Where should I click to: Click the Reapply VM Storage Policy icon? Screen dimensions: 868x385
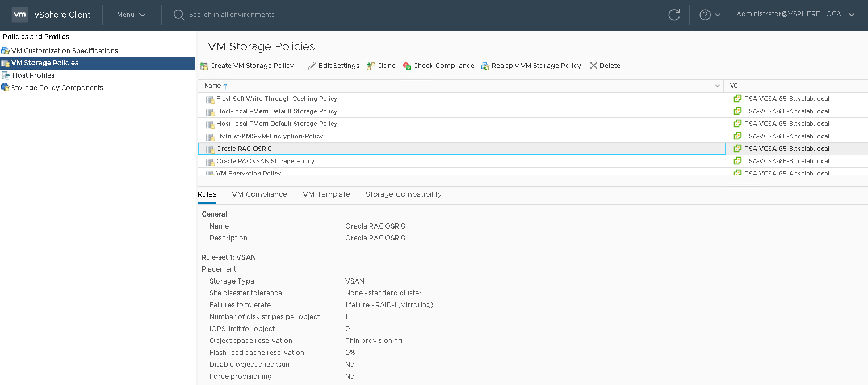[x=485, y=66]
